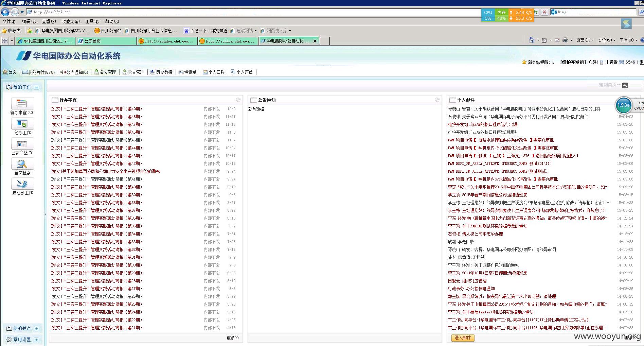The width and height of the screenshot is (644, 346).
Task: Click the IE back navigation button
Action: pos(5,12)
